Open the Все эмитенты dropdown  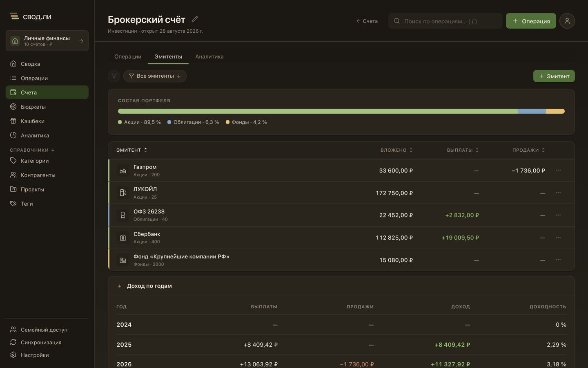pos(155,76)
